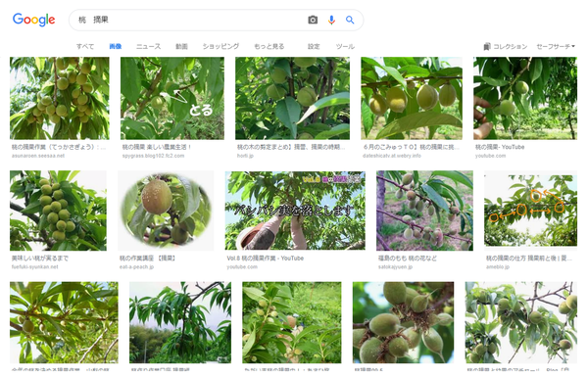The width and height of the screenshot is (588, 377).
Task: Open the thumbnail with とる arrow overlay
Action: pyautogui.click(x=172, y=98)
